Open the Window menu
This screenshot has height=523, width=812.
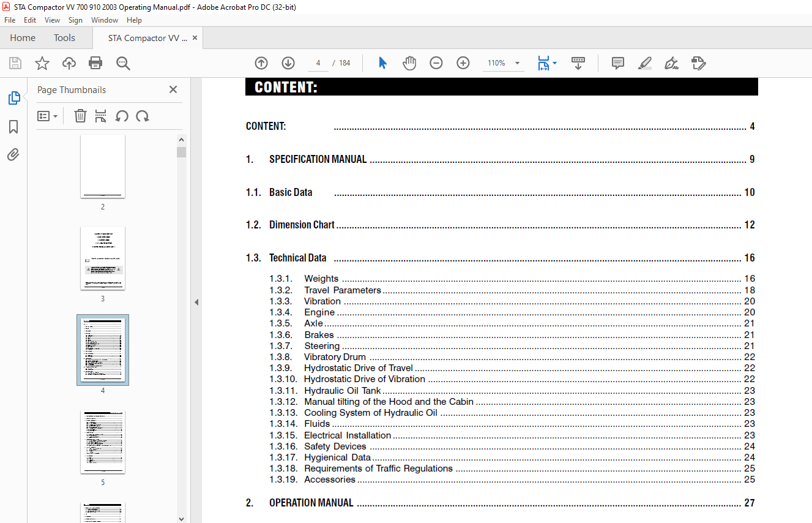pos(105,20)
